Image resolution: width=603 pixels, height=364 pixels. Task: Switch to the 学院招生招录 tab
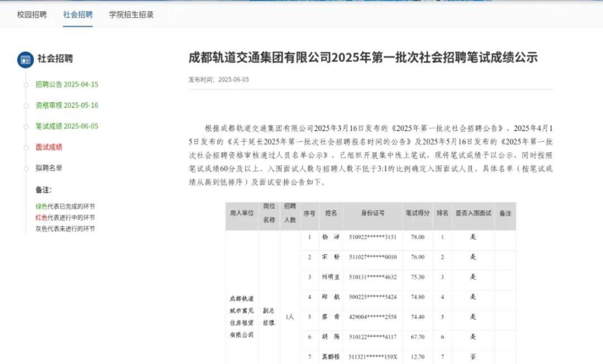point(131,14)
